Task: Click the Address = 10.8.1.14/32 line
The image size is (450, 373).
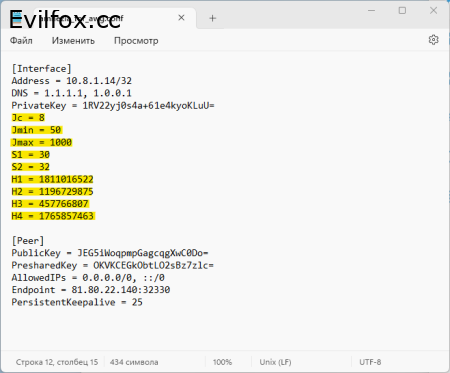Action: (x=72, y=81)
